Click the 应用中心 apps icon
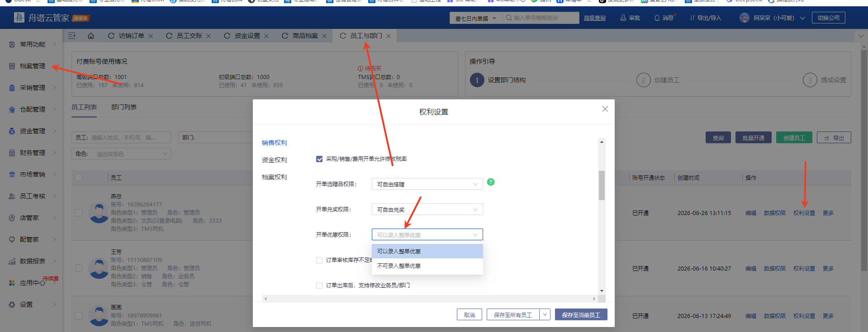This screenshot has height=332, width=868. tap(12, 283)
